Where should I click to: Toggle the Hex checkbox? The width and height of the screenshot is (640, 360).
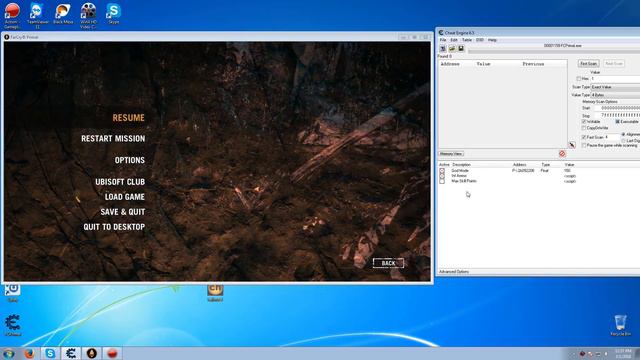(x=579, y=78)
